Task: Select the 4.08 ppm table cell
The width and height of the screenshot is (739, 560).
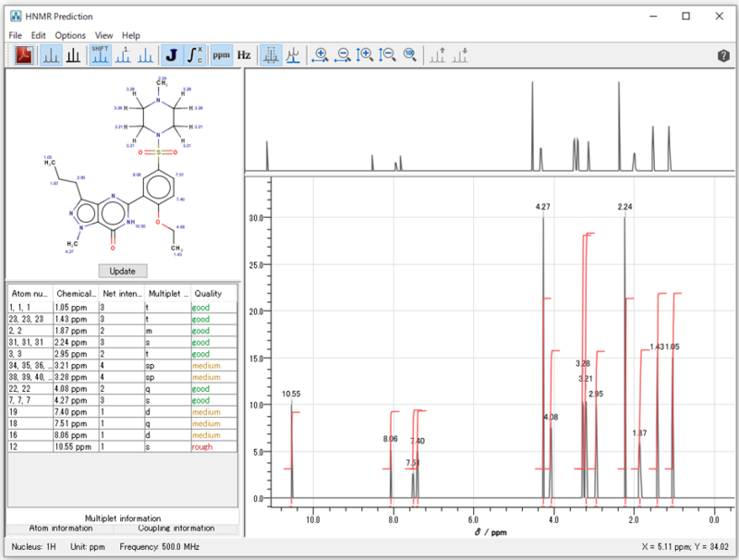Action: (x=76, y=389)
